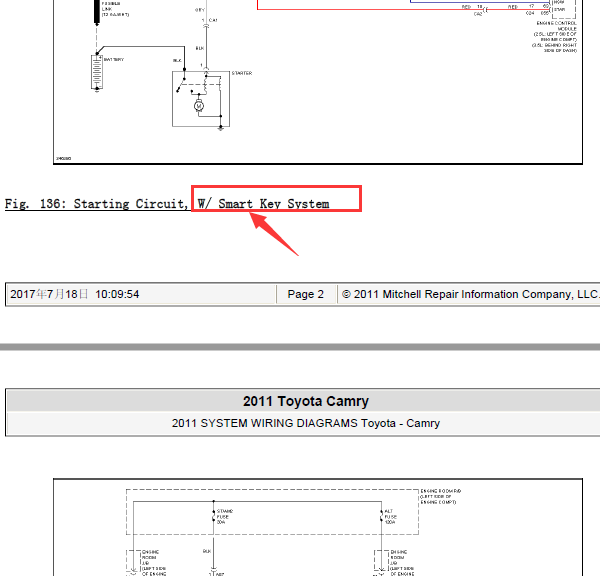The height and width of the screenshot is (576, 600).
Task: Click the "ENGINE CONTROL MODULE" label
Action: click(x=557, y=26)
